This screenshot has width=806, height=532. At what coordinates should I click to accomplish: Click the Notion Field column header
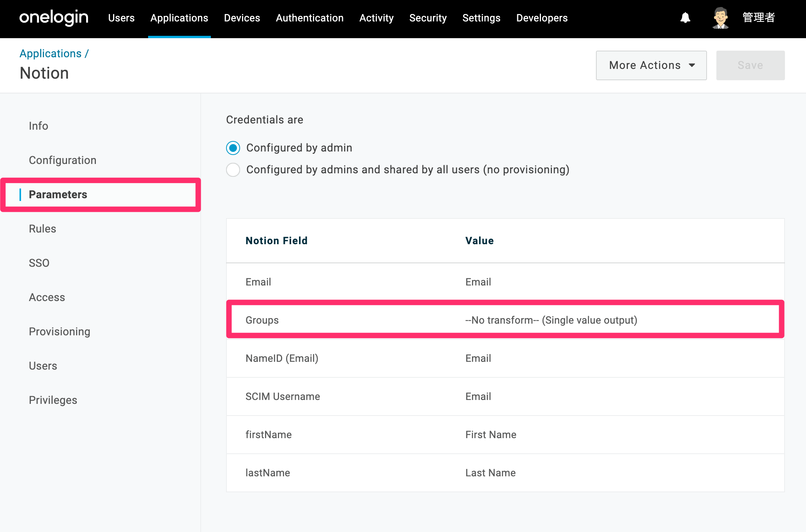pyautogui.click(x=276, y=241)
